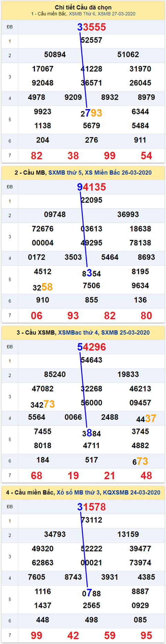
Task: Click special prize number 94135
Action: coord(91,187)
